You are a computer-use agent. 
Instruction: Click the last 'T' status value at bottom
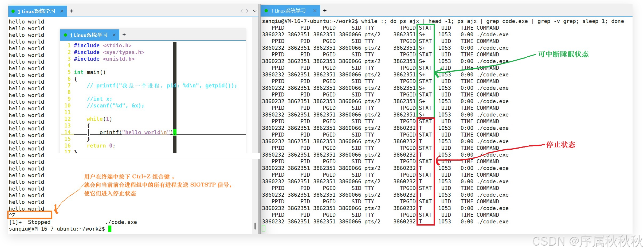pyautogui.click(x=420, y=222)
